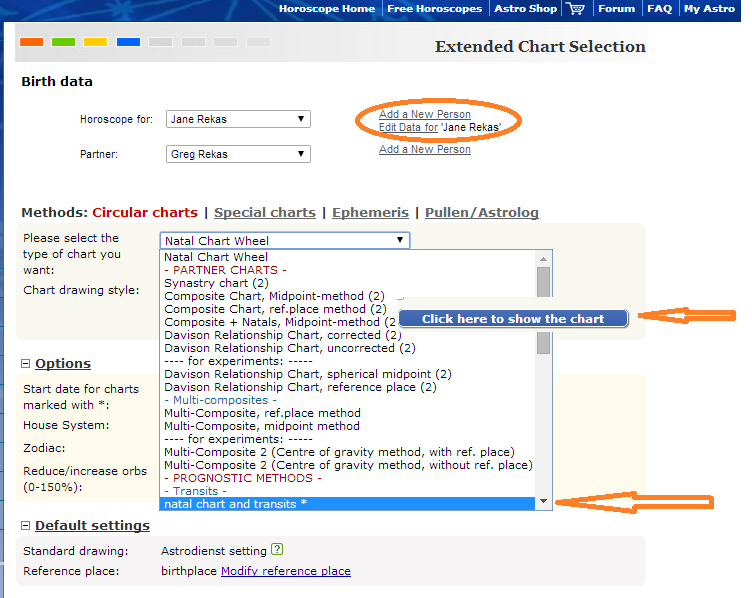Add a New Person for horoscope
The height and width of the screenshot is (598, 752).
[424, 114]
